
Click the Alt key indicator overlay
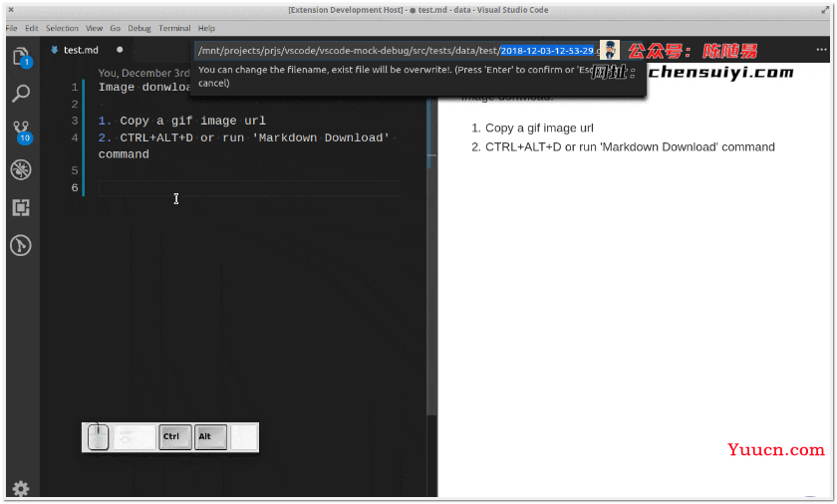(210, 437)
